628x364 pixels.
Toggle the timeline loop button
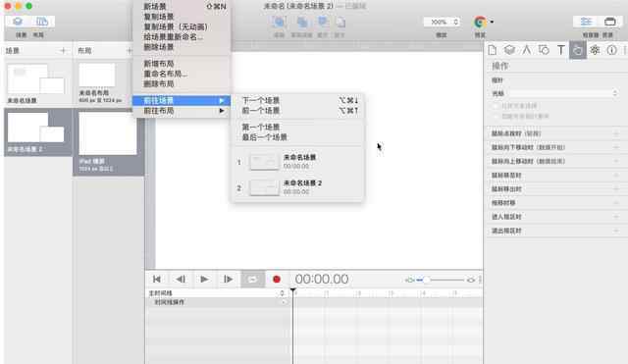click(x=252, y=279)
